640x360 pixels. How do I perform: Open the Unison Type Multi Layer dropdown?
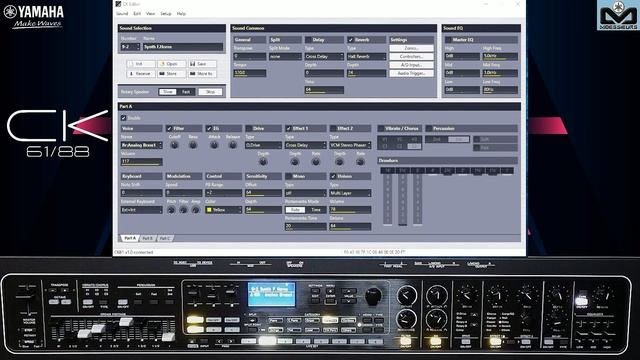350,193
